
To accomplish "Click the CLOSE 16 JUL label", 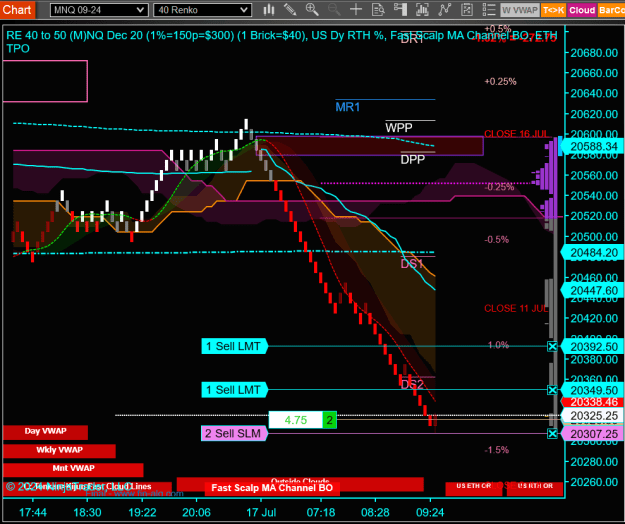I will (x=517, y=134).
